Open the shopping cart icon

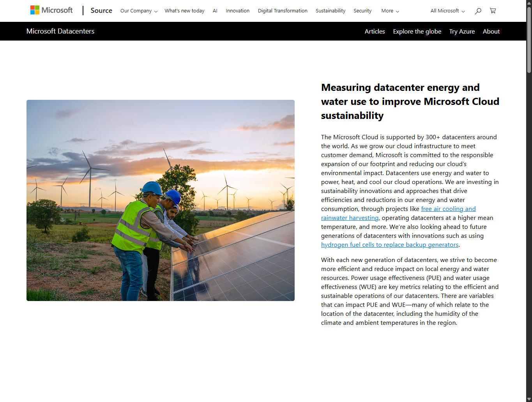tap(493, 11)
